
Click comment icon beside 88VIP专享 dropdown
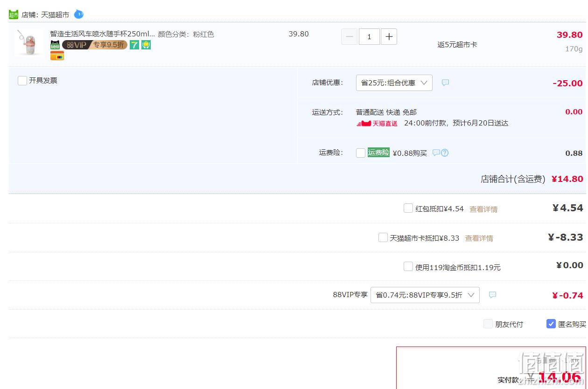click(x=492, y=295)
